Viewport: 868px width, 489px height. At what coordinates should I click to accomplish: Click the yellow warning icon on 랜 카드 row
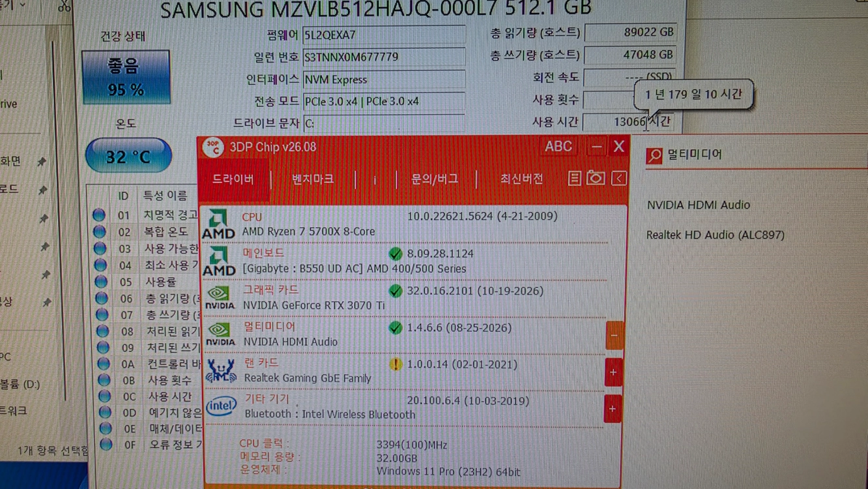click(396, 364)
